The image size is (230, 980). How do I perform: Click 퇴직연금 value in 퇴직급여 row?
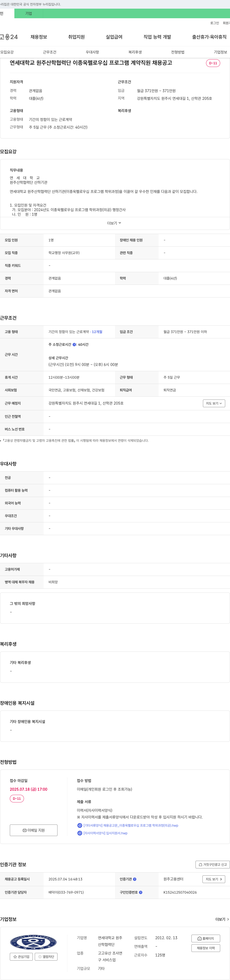click(x=170, y=390)
